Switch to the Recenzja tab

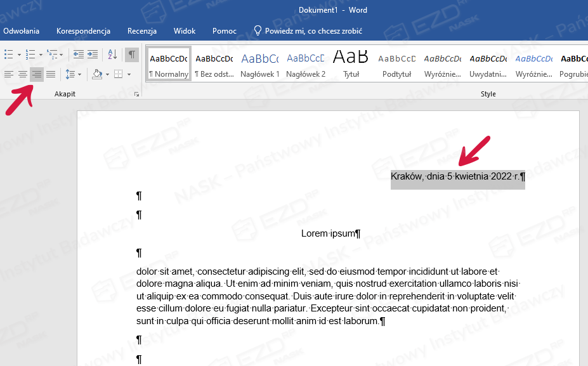coord(142,30)
